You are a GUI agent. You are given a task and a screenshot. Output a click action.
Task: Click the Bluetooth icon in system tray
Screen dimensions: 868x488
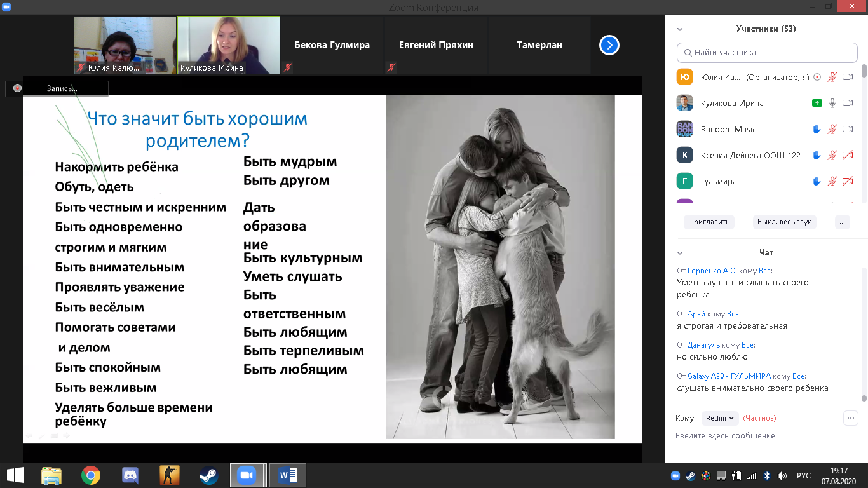click(x=767, y=475)
